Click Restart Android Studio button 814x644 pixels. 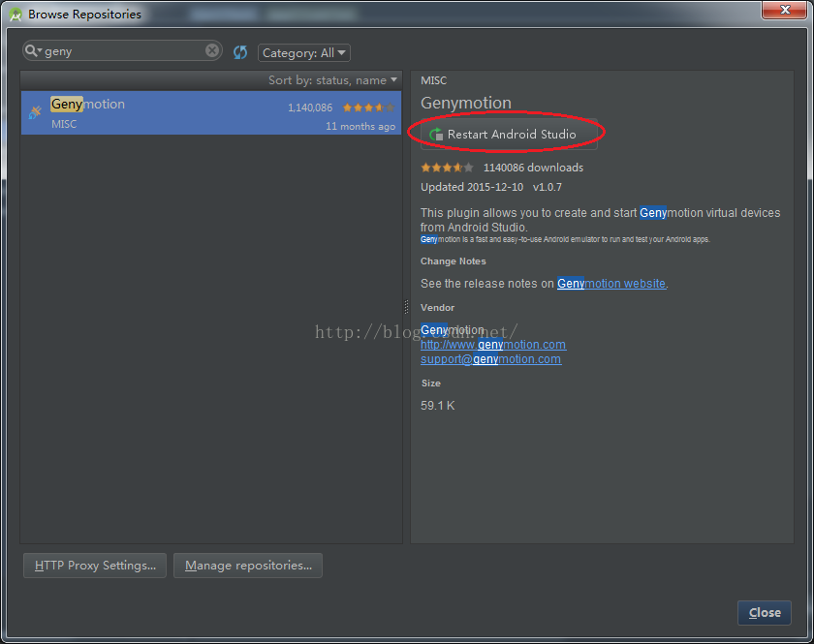(x=509, y=135)
